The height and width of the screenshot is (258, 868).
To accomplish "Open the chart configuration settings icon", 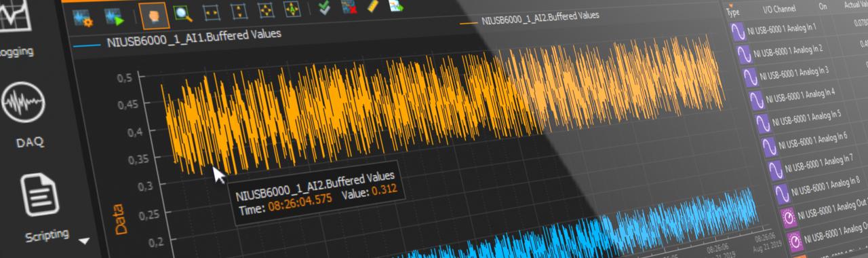I will (x=83, y=18).
